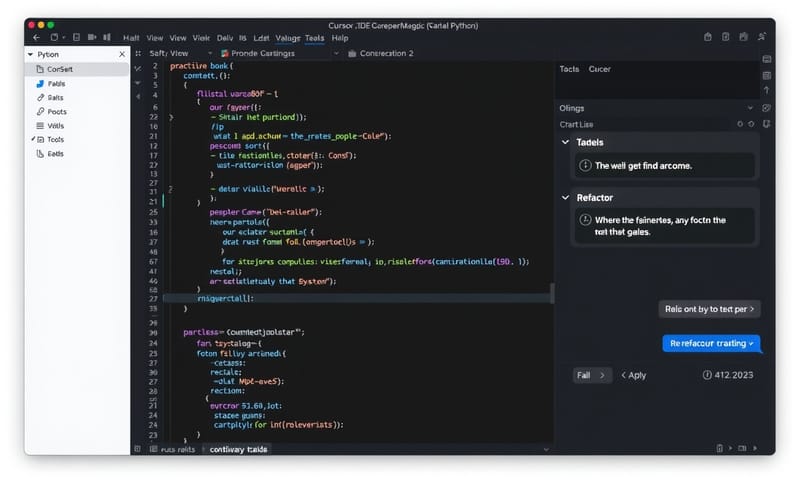Collapse the Refactor section

[565, 197]
